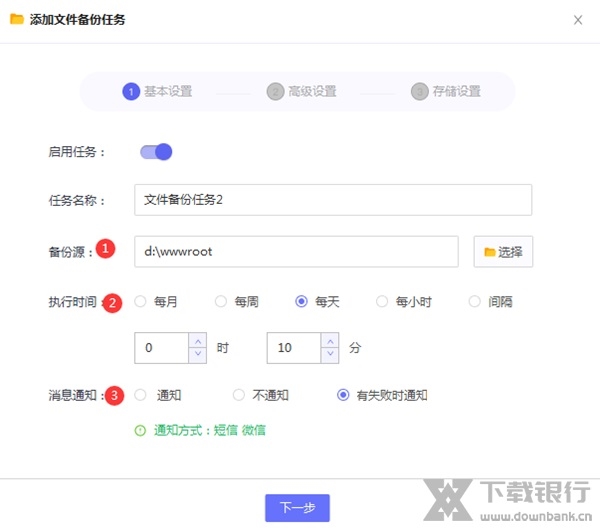600x530 pixels.
Task: Select the 每月 radio option
Action: point(140,302)
